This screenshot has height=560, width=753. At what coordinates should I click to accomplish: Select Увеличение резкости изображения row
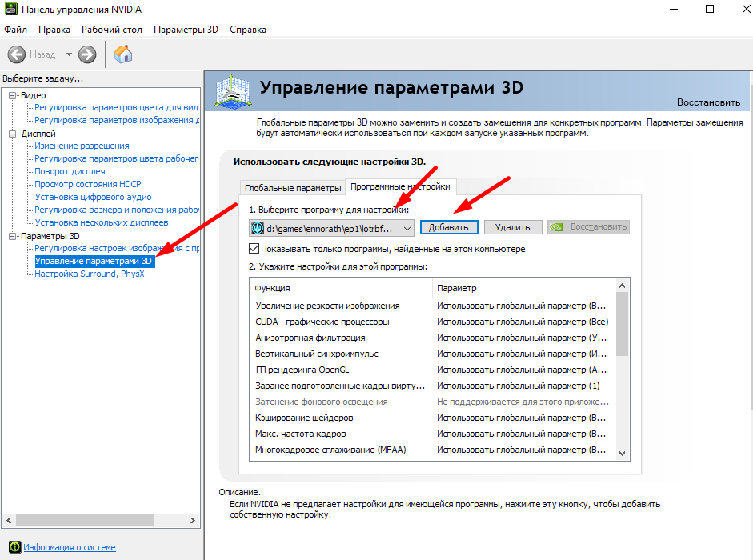pyautogui.click(x=432, y=306)
